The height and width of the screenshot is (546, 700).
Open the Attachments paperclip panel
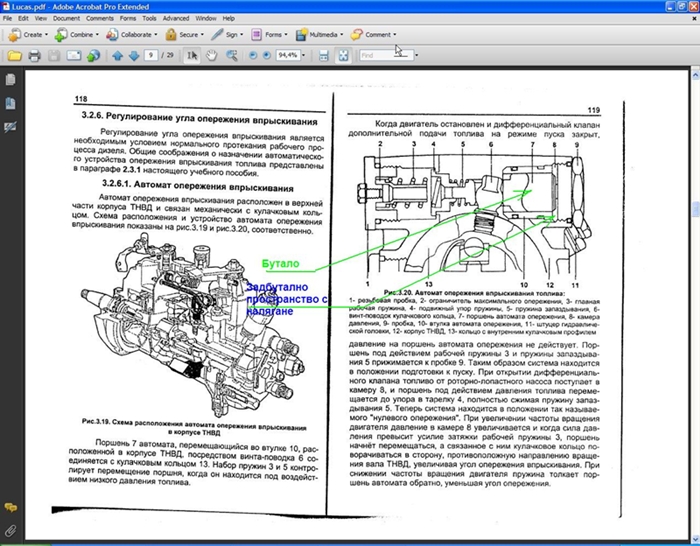pyautogui.click(x=10, y=530)
